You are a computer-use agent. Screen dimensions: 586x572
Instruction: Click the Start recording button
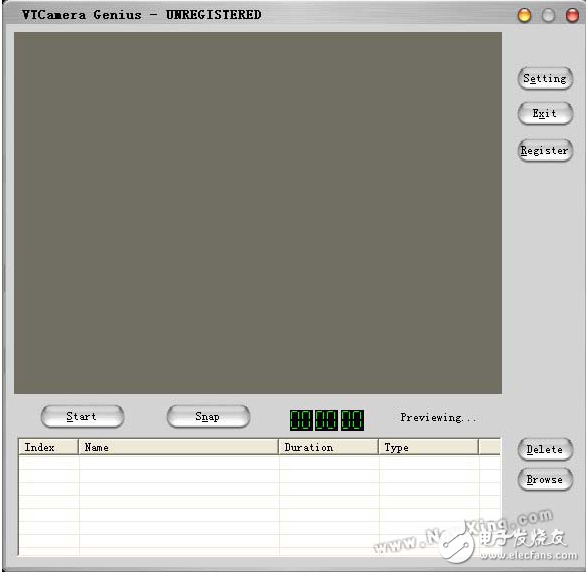pyautogui.click(x=82, y=416)
